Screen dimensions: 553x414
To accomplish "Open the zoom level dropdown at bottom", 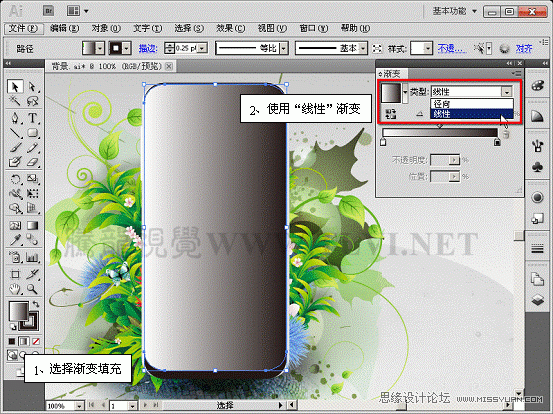I will pyautogui.click(x=79, y=406).
